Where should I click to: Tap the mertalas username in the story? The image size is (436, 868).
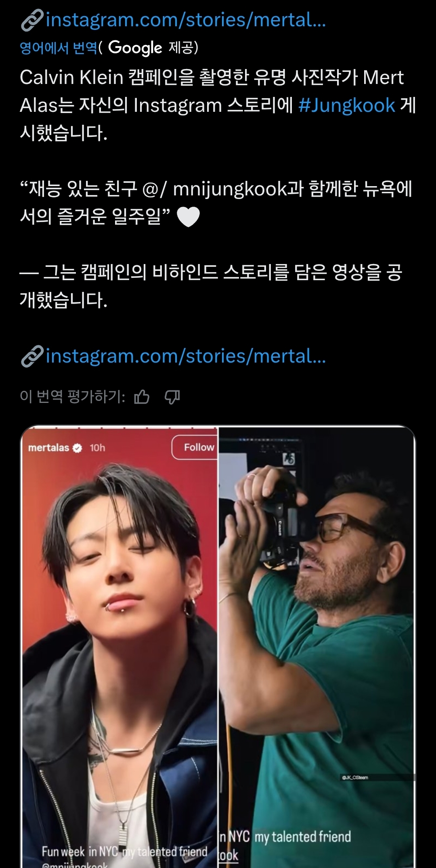click(x=48, y=448)
